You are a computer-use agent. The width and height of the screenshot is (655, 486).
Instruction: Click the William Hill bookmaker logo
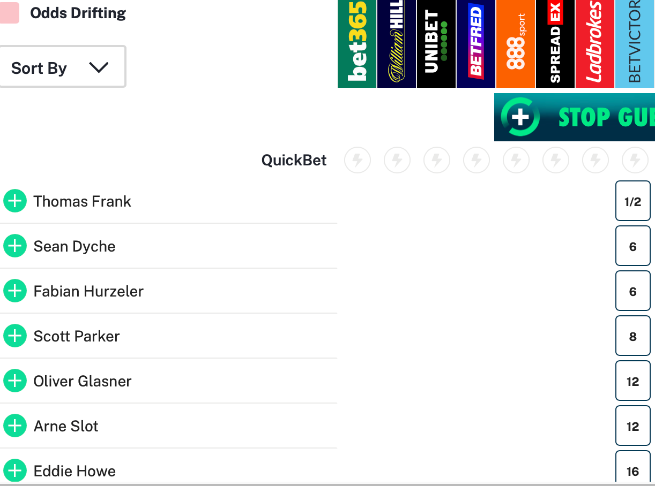tap(396, 44)
